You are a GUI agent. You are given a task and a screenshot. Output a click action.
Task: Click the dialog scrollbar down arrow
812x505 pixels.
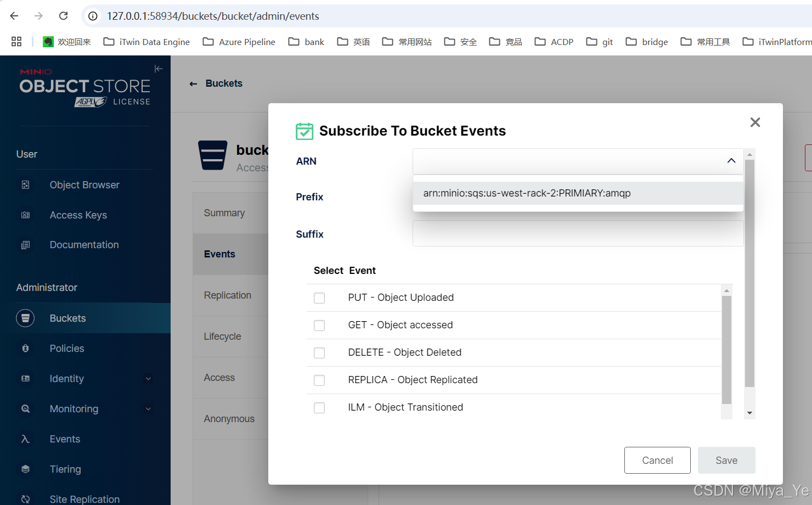click(749, 413)
